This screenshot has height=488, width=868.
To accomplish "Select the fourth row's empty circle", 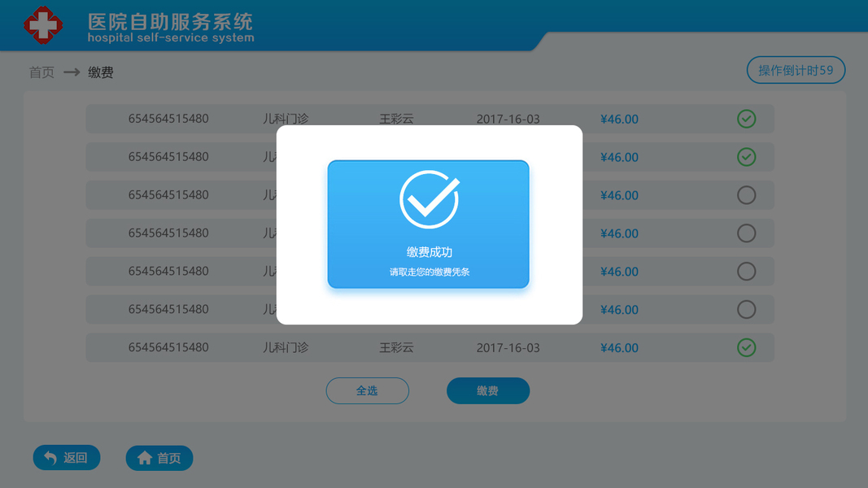I will point(746,233).
